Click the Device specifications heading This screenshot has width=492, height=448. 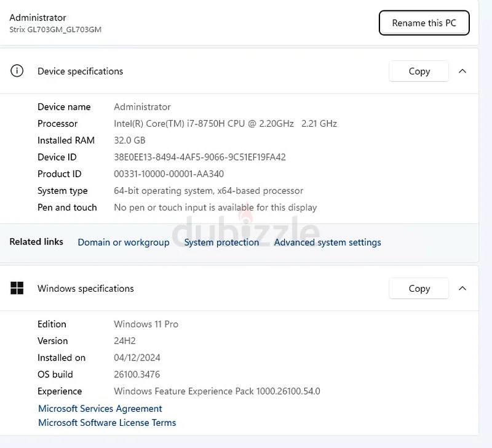[x=81, y=71]
